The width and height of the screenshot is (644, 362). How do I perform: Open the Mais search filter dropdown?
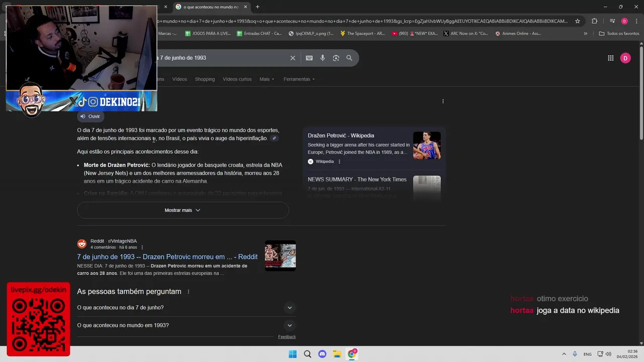coord(267,79)
